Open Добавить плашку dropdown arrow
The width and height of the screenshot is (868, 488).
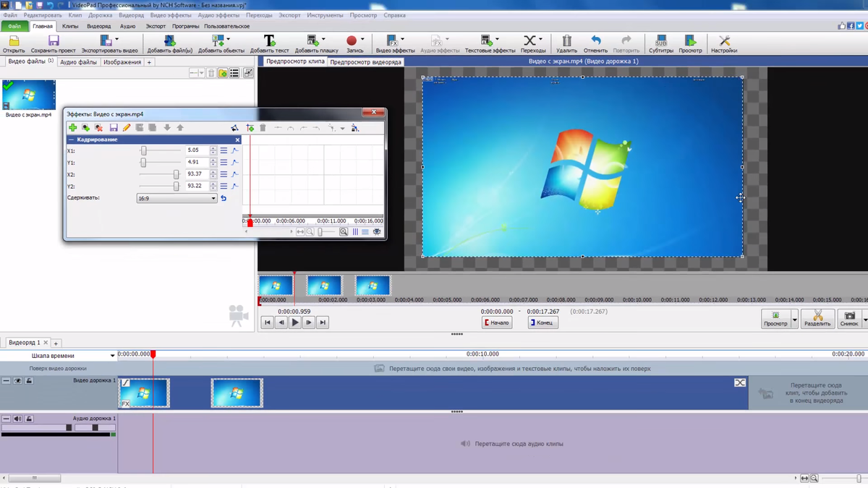(323, 40)
